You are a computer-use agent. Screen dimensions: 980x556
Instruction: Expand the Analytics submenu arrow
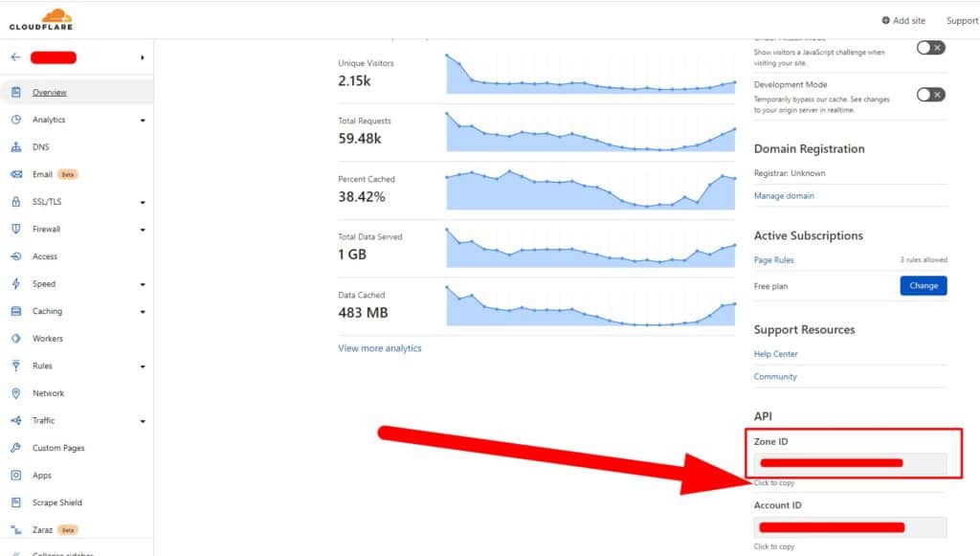pos(143,120)
